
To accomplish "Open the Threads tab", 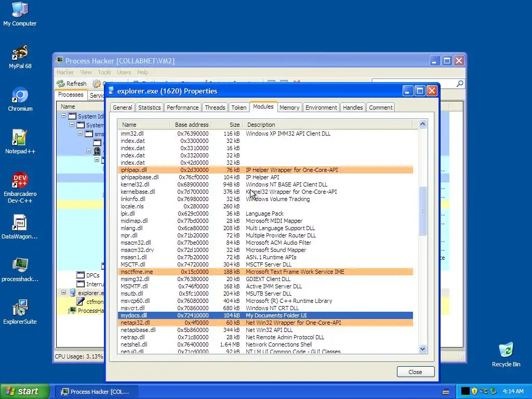I will 215,108.
